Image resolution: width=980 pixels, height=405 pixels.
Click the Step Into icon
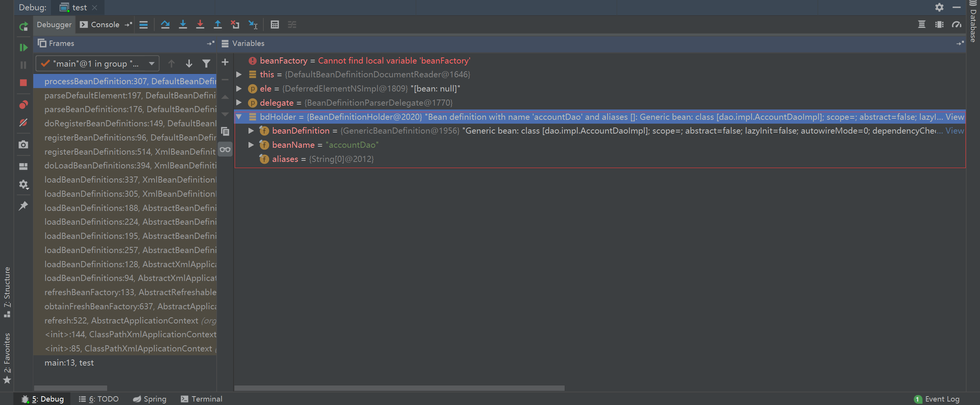(183, 25)
